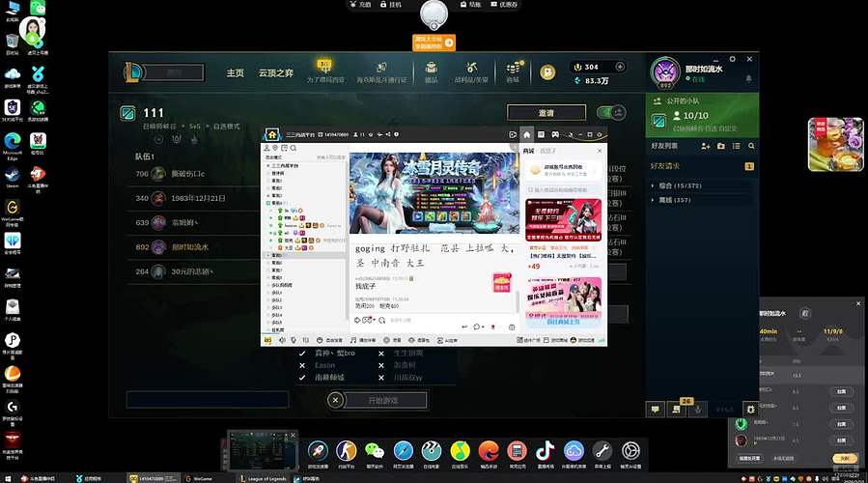Click the speaker volume icon in voice window bottom bar

click(282, 340)
